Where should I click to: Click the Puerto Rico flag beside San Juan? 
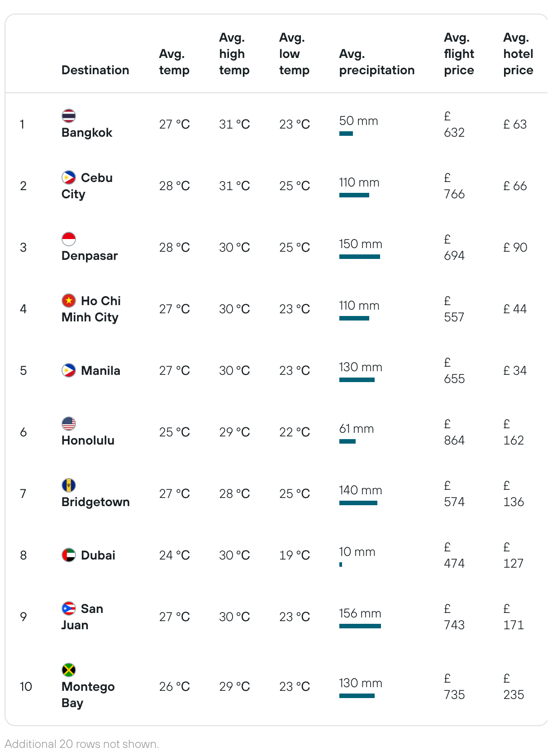69,608
